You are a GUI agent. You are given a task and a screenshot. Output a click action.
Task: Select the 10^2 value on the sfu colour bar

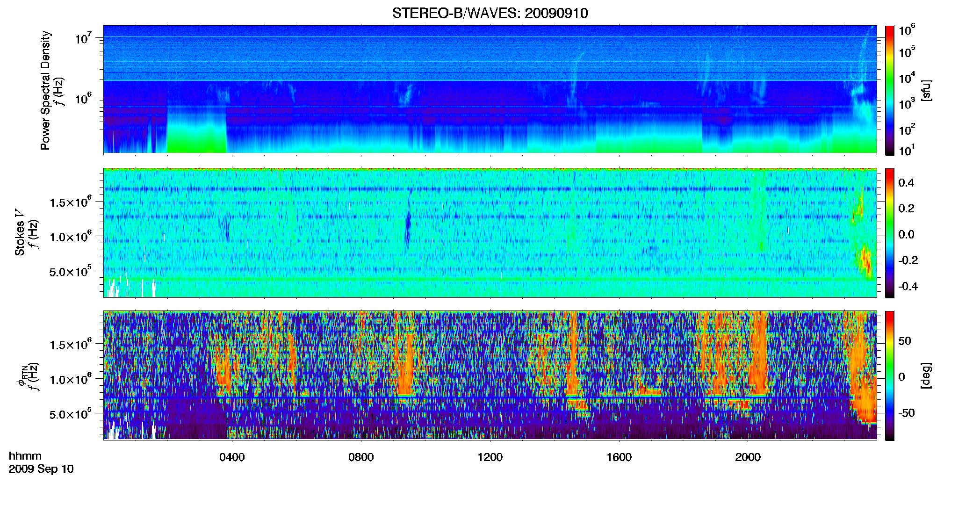click(907, 129)
